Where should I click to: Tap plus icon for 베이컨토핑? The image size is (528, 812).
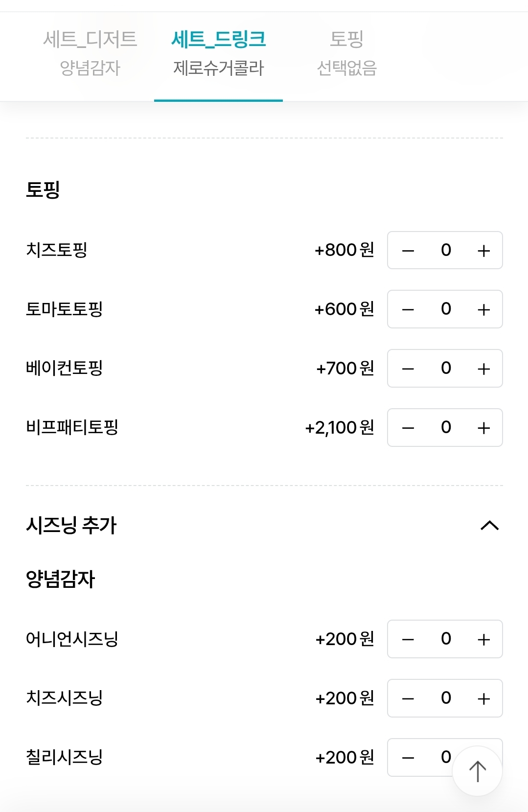483,369
